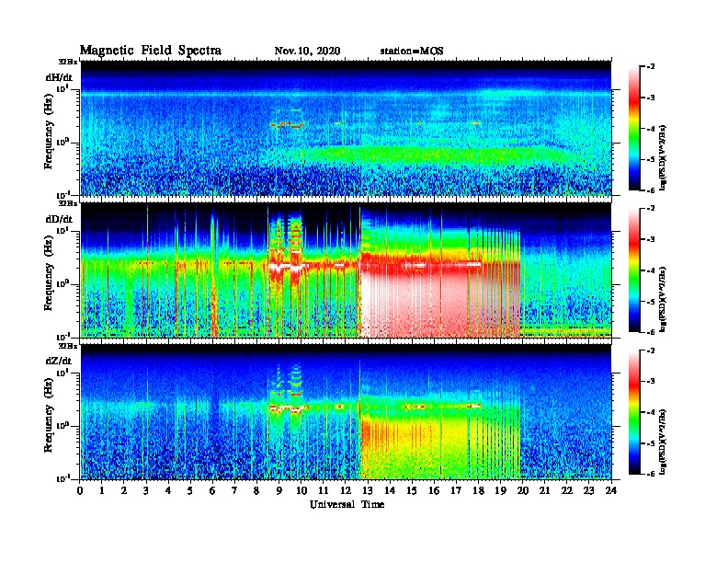Click the "-3" value on the dZ/dt color bar

click(651, 382)
